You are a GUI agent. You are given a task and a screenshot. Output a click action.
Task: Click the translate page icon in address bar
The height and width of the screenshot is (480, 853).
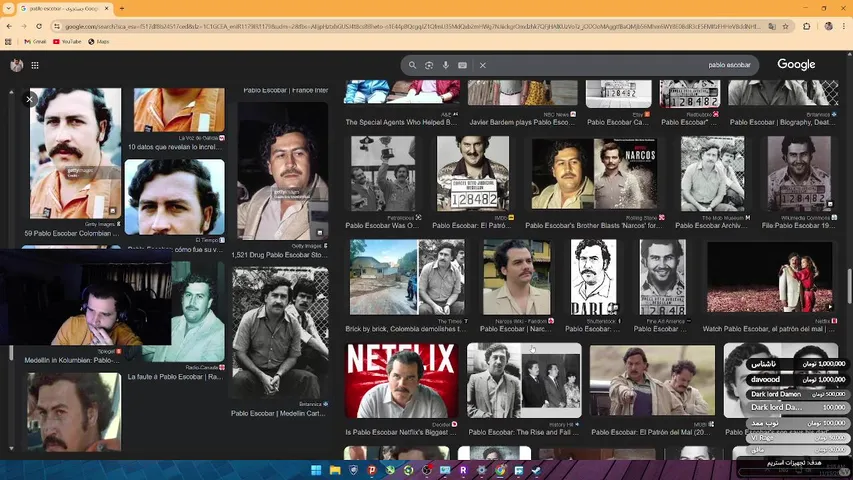click(771, 26)
